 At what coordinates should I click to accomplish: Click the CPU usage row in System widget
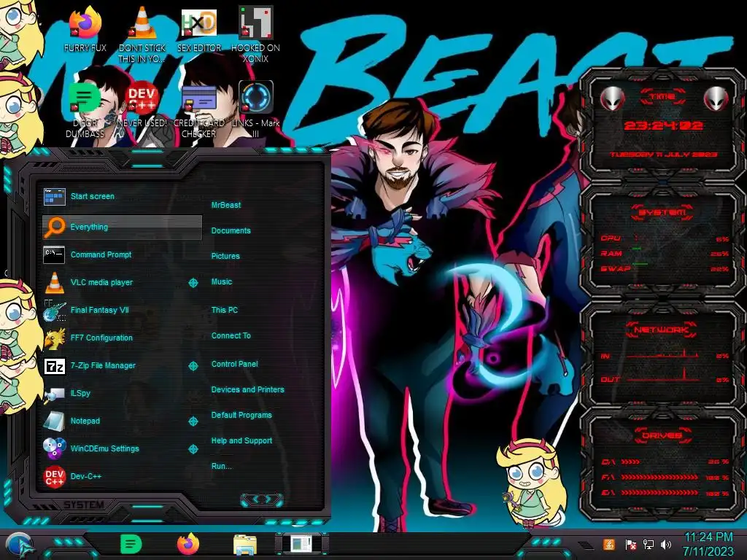665,238
